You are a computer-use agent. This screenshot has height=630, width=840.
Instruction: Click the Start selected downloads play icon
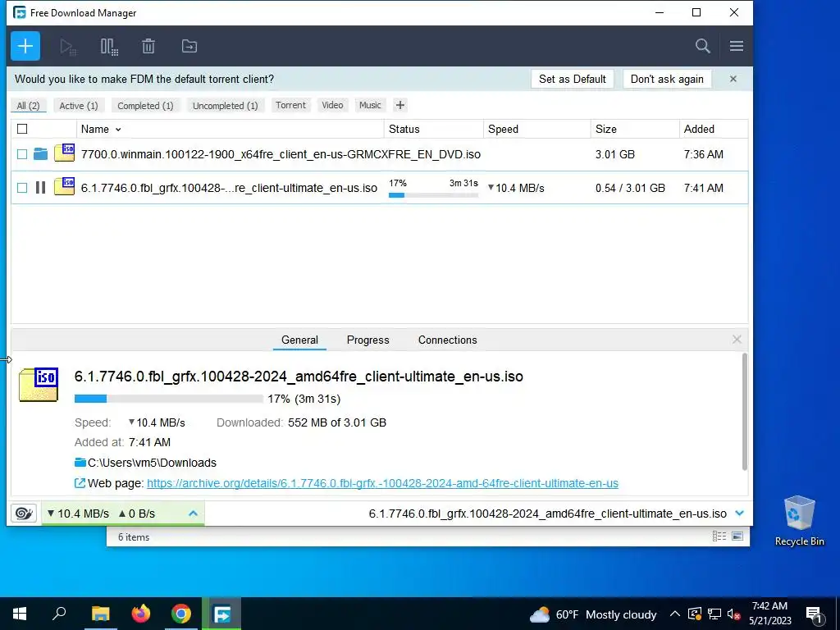coord(68,47)
